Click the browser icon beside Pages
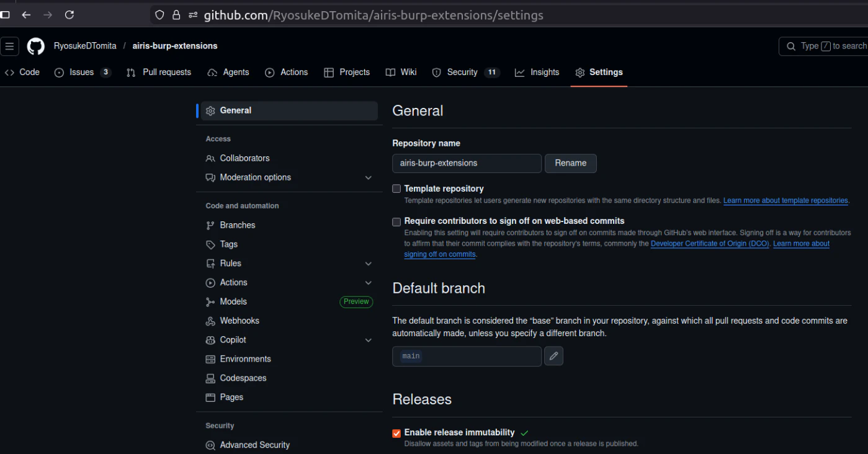This screenshot has width=868, height=454. pos(210,398)
